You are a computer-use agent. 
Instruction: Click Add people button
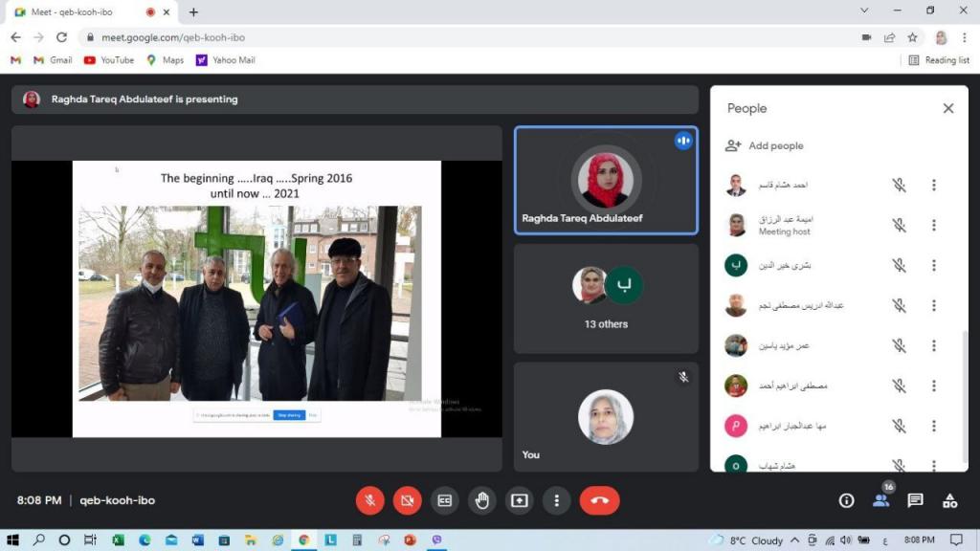point(765,145)
